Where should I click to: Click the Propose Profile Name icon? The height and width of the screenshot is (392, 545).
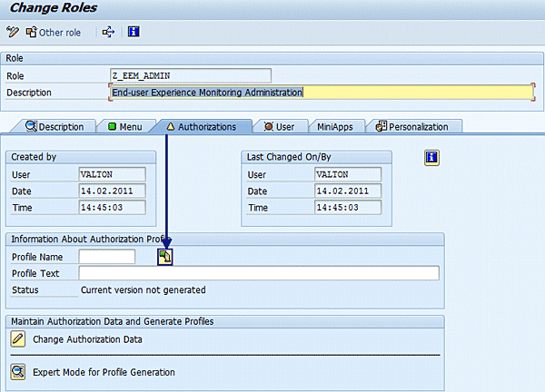tap(164, 257)
